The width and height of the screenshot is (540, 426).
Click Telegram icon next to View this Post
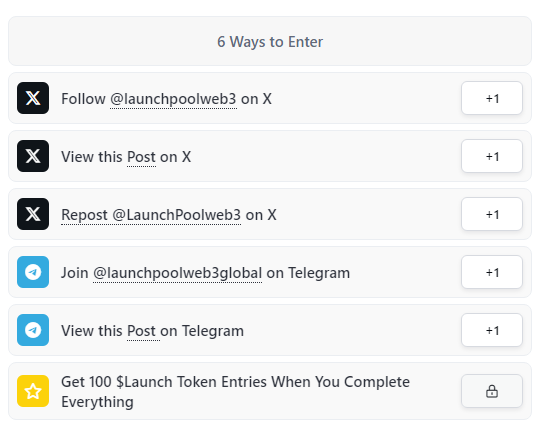pos(33,330)
